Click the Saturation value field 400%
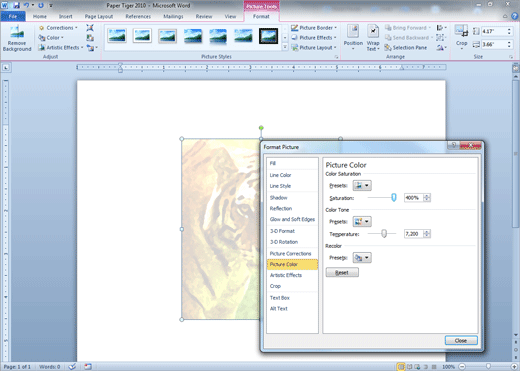Screen dimensions: 520x371 pyautogui.click(x=413, y=198)
